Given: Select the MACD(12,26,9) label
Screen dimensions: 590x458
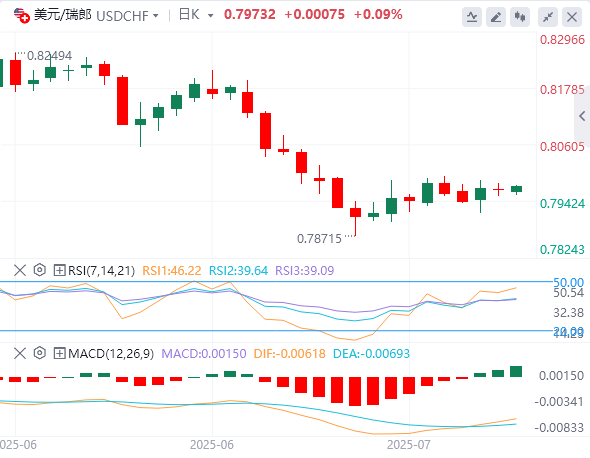Looking at the screenshot, I should 111,354.
